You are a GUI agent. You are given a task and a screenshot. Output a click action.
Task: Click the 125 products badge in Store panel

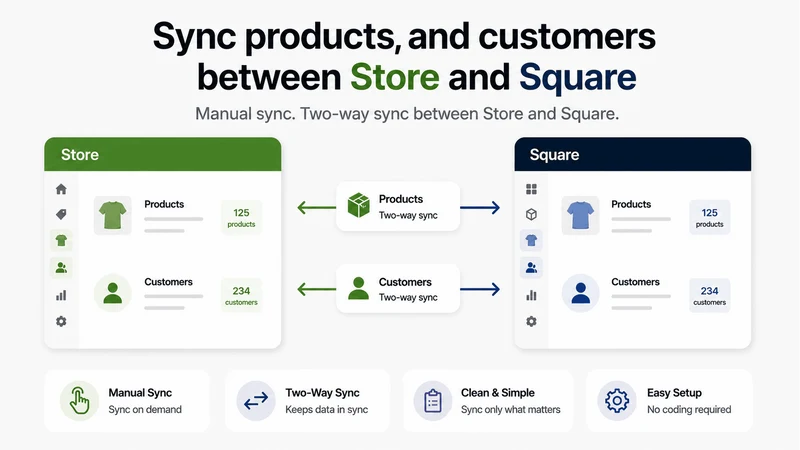[x=241, y=217]
